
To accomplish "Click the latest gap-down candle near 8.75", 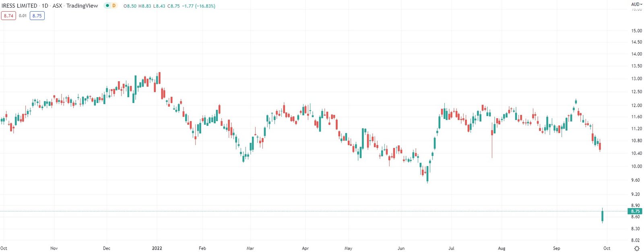I will point(602,216).
